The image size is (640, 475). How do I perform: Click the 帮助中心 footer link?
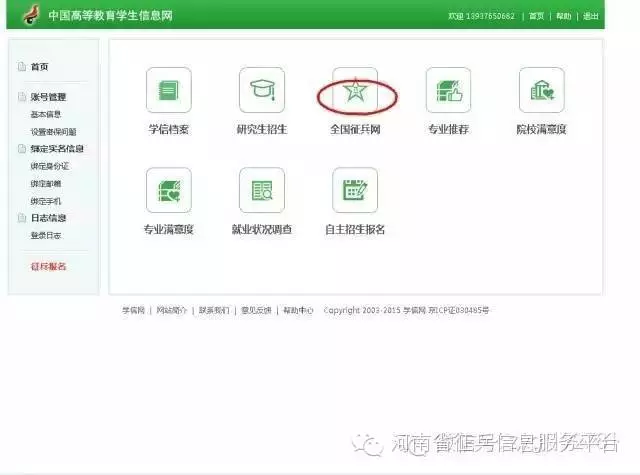coord(298,310)
